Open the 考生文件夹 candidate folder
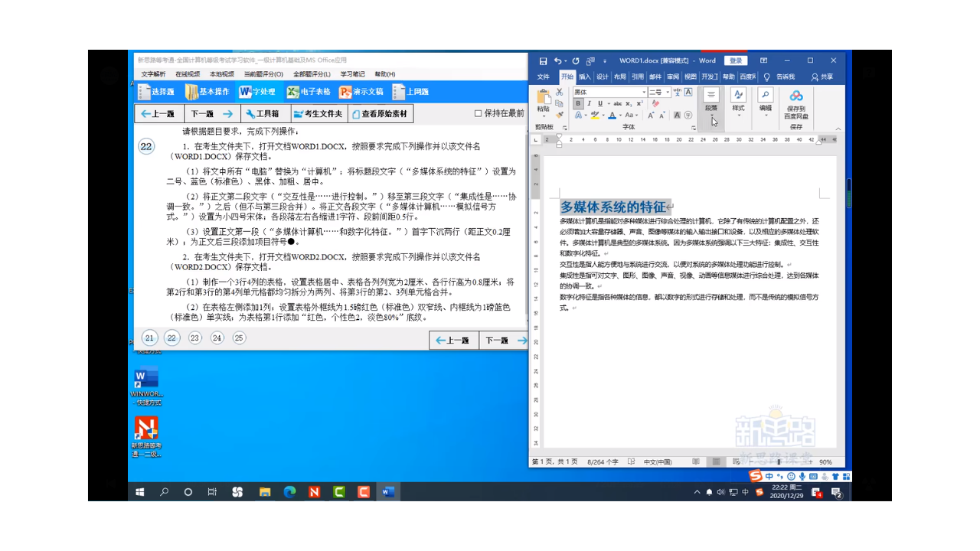 (318, 113)
